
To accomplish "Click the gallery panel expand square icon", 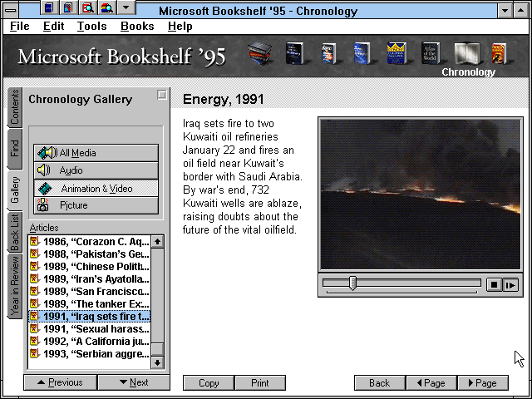I will (162, 95).
